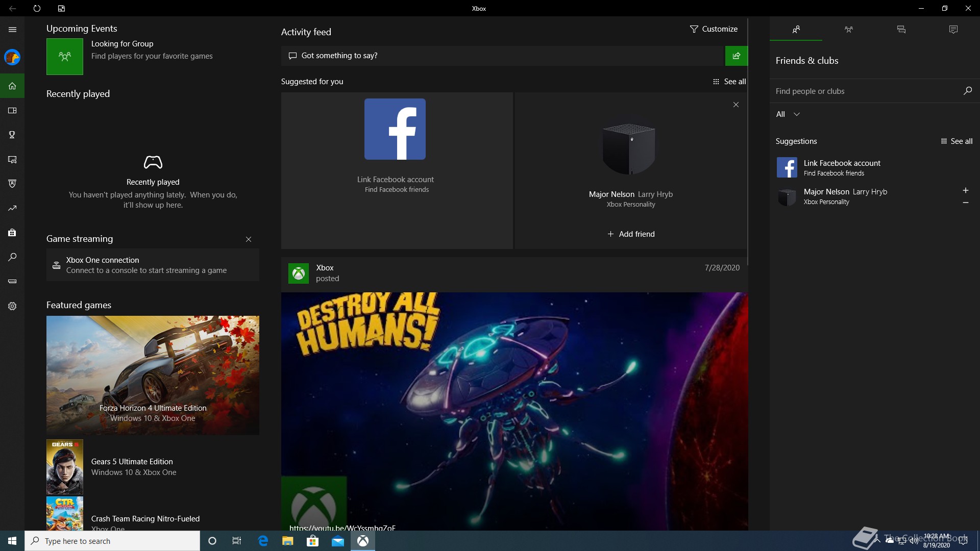
Task: Add Major Nelson via plus icon
Action: coord(965,190)
